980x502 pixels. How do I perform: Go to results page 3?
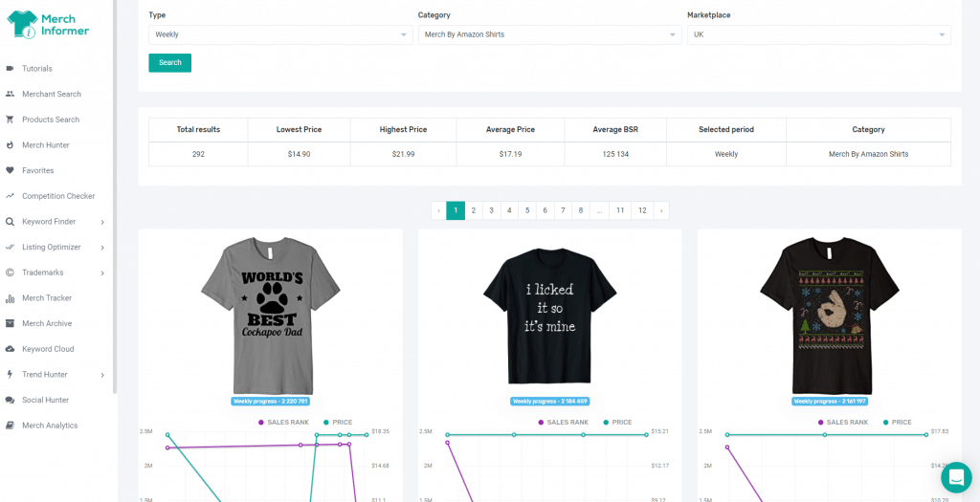491,210
